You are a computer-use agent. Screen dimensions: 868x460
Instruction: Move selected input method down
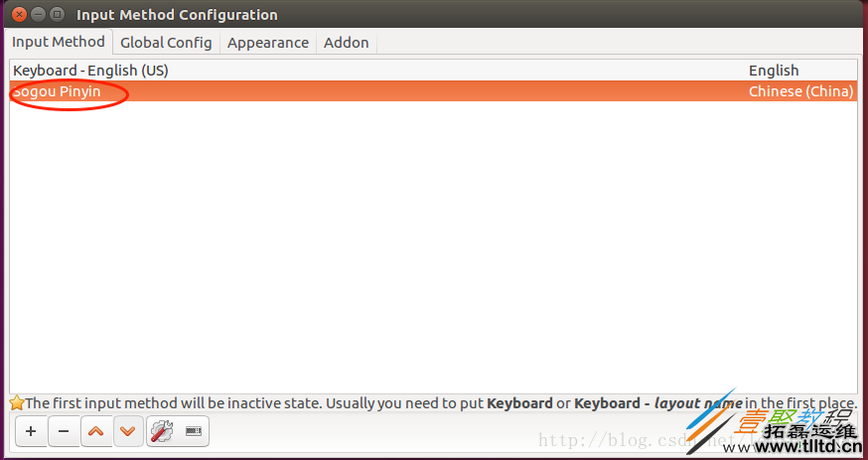(x=127, y=431)
